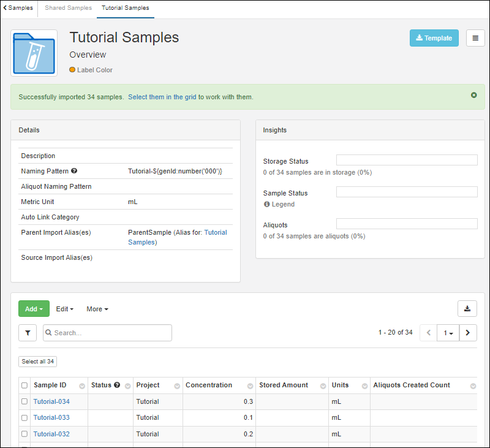
Task: Click the Naming Pattern help icon
Action: (74, 172)
